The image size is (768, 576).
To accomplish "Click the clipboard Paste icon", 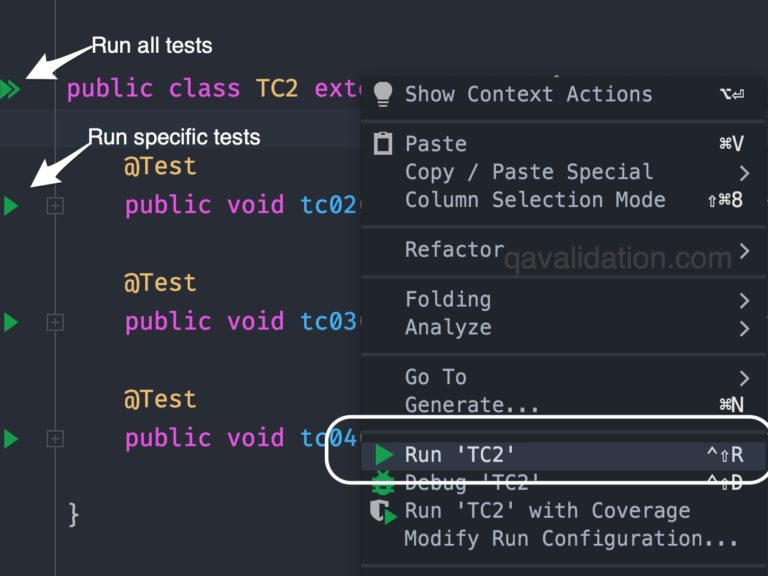I will tap(383, 144).
